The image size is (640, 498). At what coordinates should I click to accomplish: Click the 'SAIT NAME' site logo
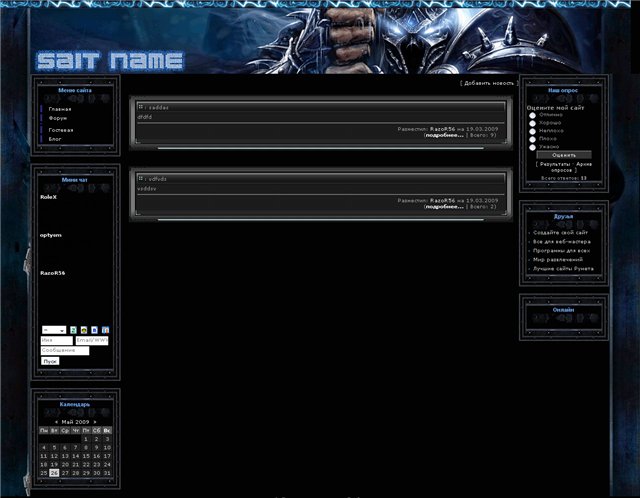click(x=110, y=61)
